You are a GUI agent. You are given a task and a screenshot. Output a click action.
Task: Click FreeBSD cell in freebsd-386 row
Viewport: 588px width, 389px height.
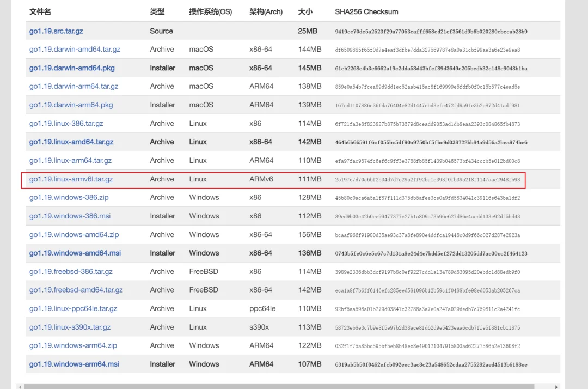[204, 271]
